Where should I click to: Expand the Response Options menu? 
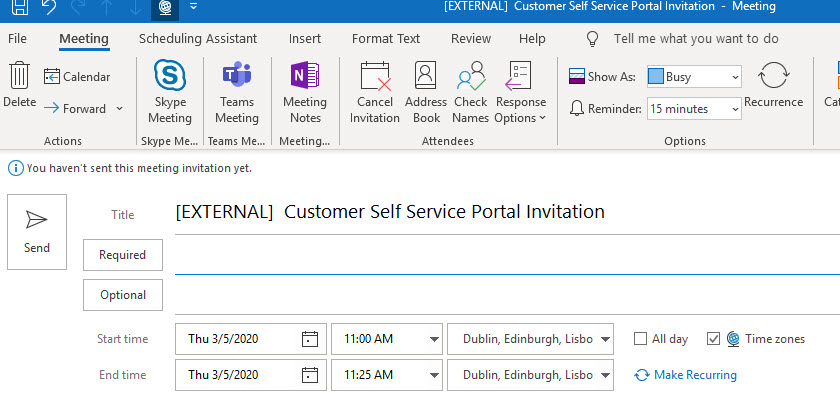click(520, 92)
